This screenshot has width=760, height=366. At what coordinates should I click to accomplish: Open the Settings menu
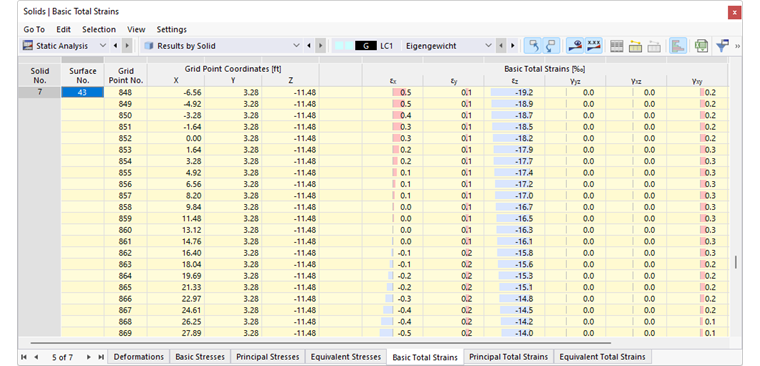tap(172, 30)
